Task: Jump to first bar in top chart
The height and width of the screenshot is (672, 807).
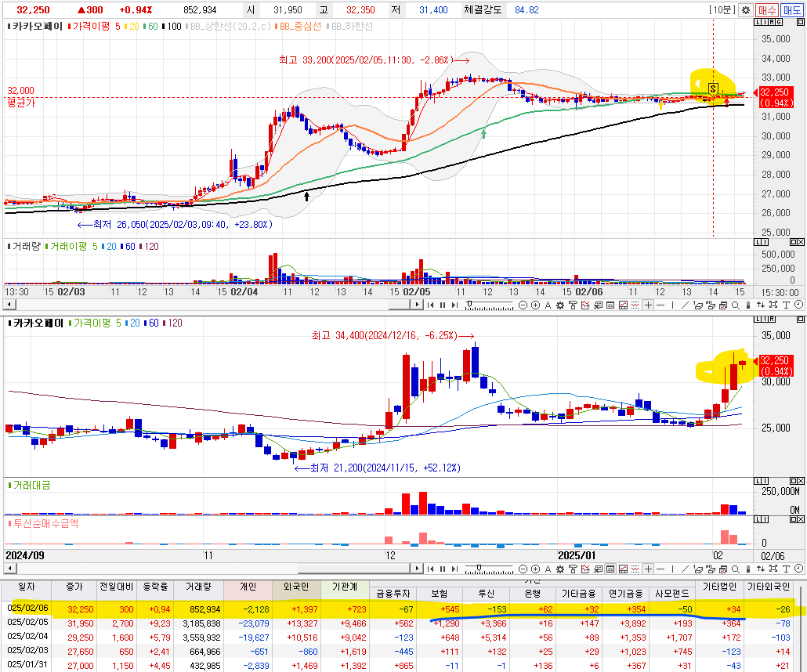Action: point(430,305)
